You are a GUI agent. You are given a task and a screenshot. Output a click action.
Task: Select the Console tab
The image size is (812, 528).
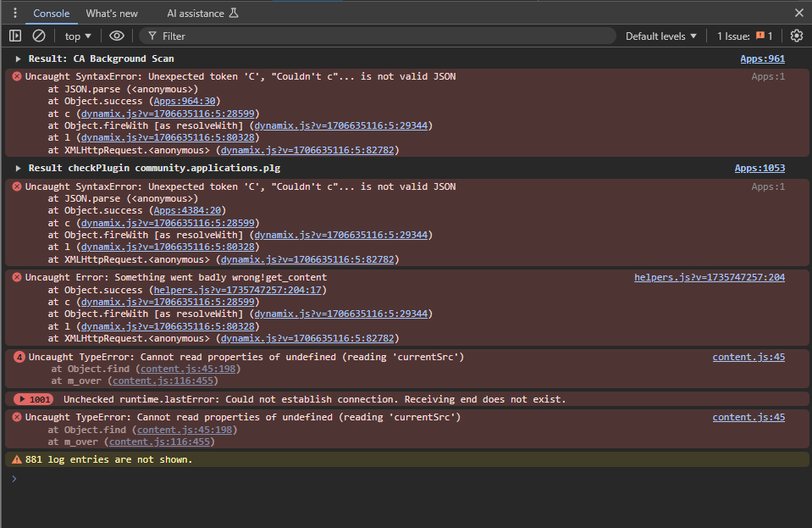pyautogui.click(x=52, y=14)
